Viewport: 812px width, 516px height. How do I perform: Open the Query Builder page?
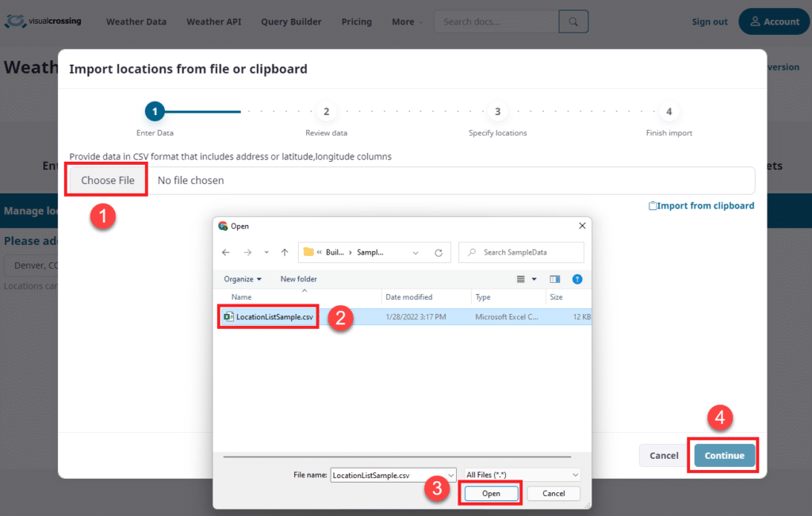pyautogui.click(x=290, y=21)
